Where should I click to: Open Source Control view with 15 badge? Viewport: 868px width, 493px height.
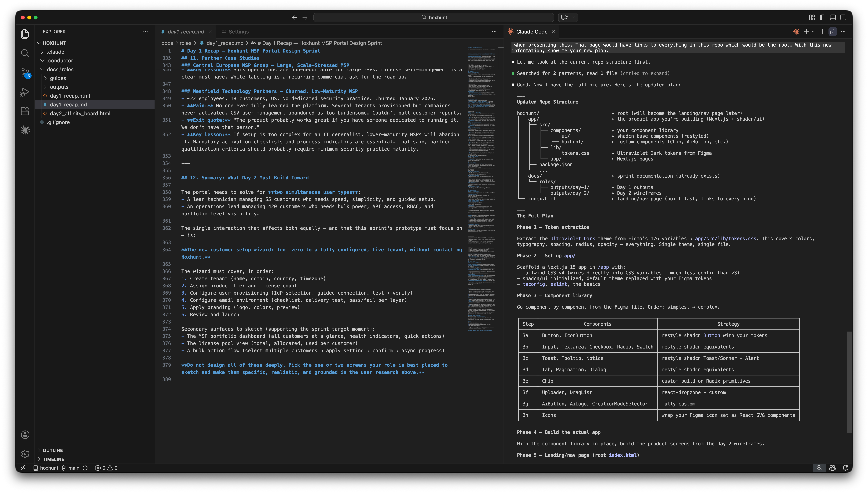[25, 72]
